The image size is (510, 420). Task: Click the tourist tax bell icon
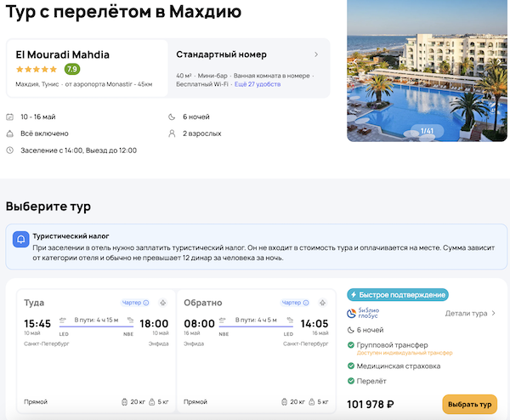[21, 241]
